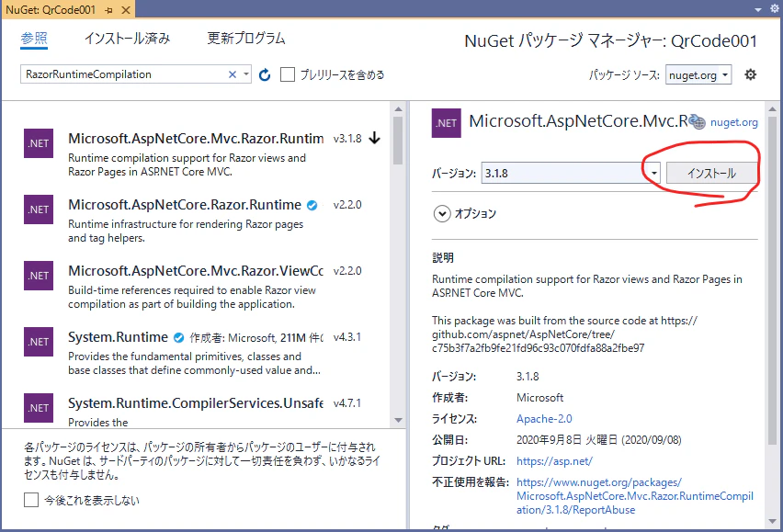This screenshot has height=532, width=783.
Task: Open package source nuget.org dropdown
Action: (x=698, y=74)
